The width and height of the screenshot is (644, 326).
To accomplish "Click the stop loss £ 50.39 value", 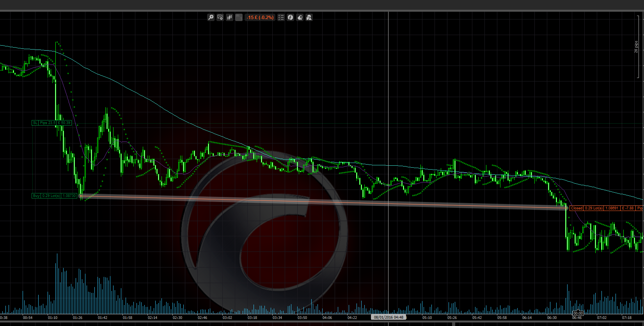I will coord(64,123).
